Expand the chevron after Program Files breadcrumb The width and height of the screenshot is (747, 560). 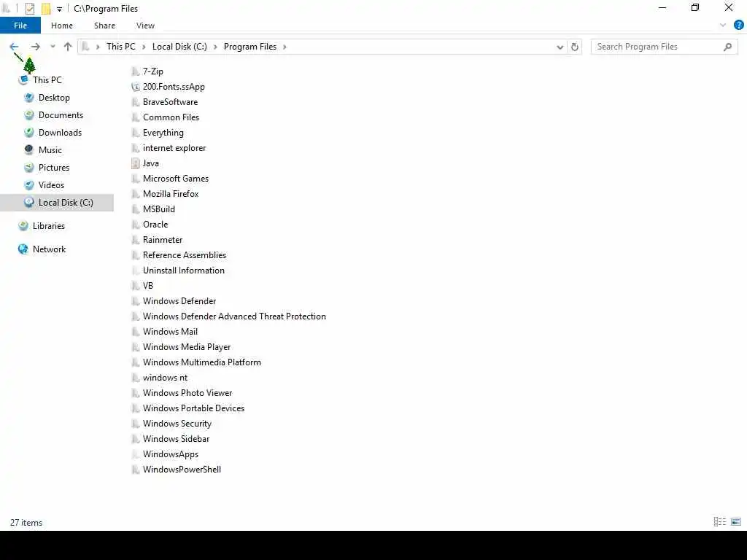click(285, 47)
